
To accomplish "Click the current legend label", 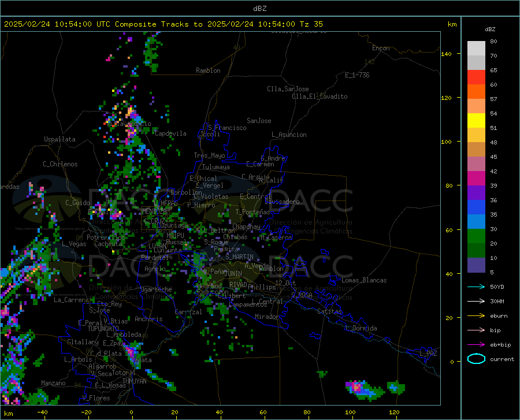I will click(502, 359).
